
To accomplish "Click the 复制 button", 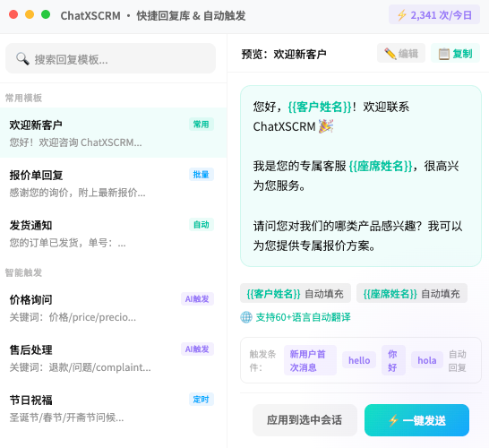I will click(455, 54).
